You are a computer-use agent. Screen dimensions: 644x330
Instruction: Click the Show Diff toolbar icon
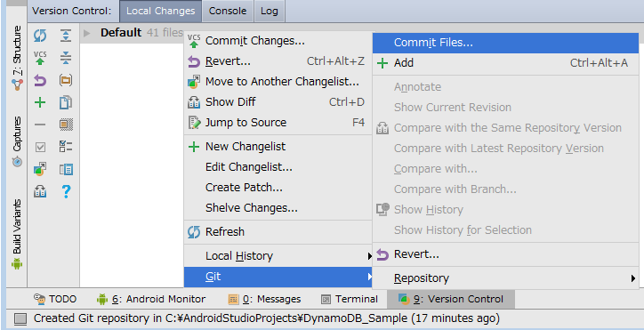click(40, 191)
